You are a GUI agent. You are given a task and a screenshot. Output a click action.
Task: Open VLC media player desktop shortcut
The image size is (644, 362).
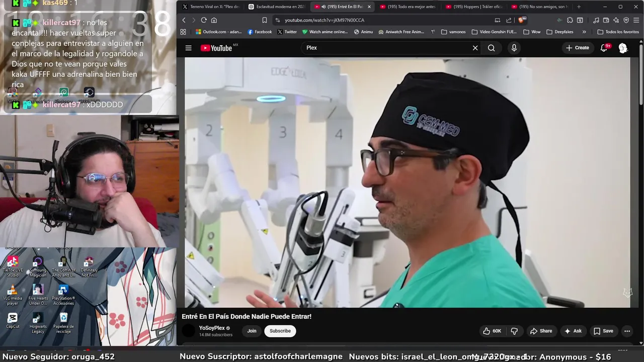[x=13, y=295]
